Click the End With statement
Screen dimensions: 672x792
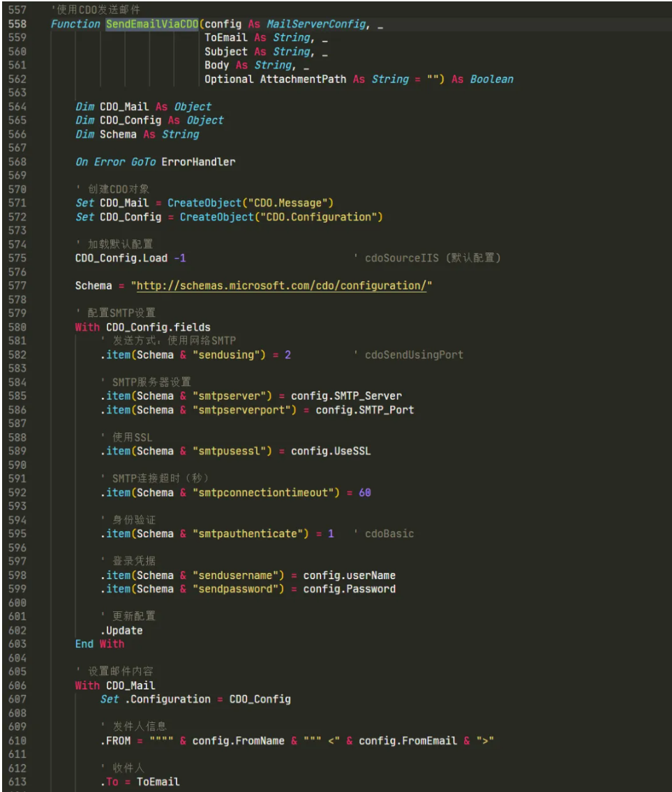(100, 644)
